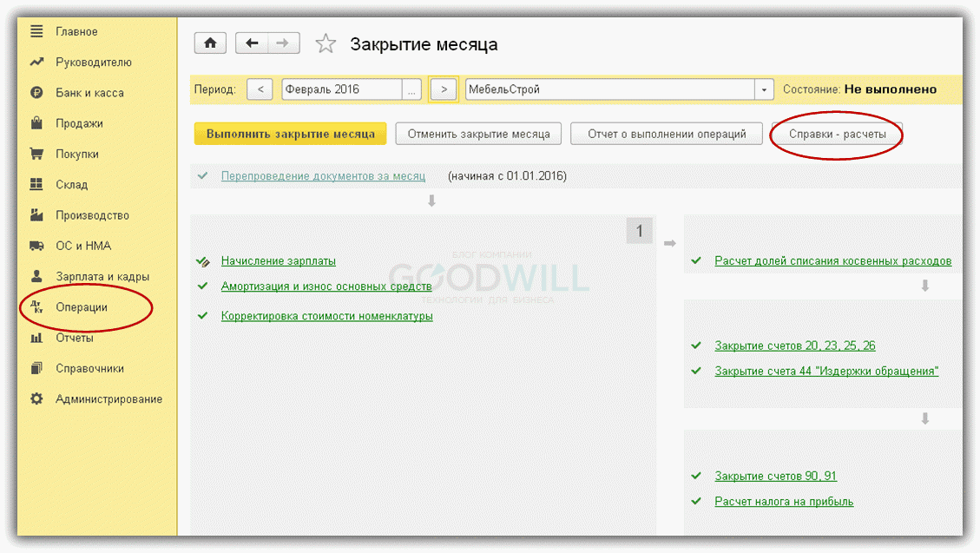Open the period picker via the '...' button
This screenshot has height=553, width=980.
[x=411, y=89]
